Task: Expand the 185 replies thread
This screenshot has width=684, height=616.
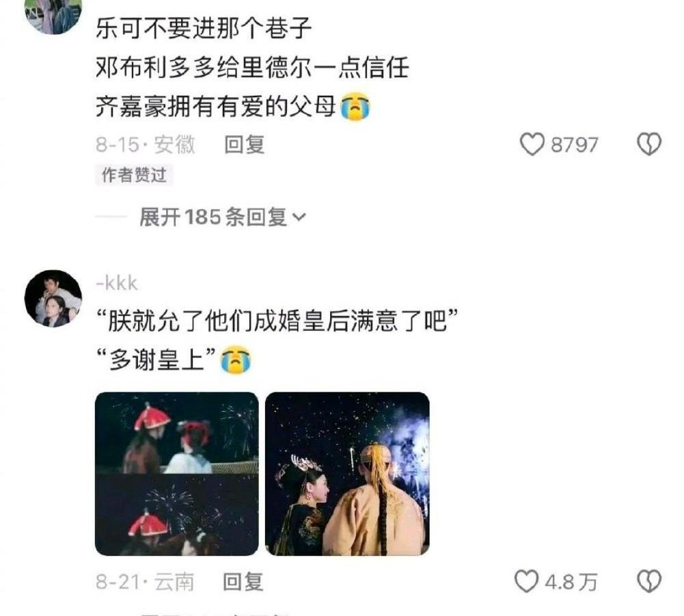Action: click(x=223, y=217)
